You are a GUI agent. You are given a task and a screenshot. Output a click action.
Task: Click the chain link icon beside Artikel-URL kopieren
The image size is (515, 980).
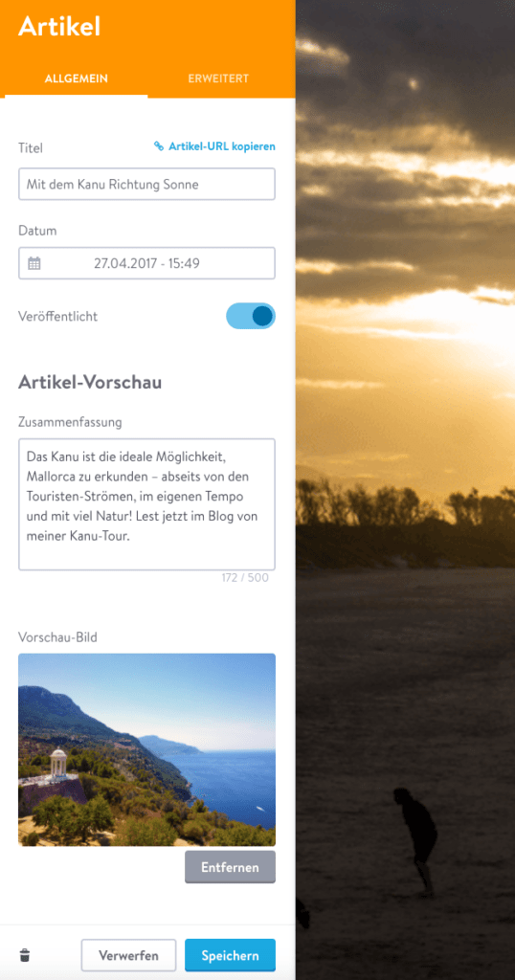point(159,146)
